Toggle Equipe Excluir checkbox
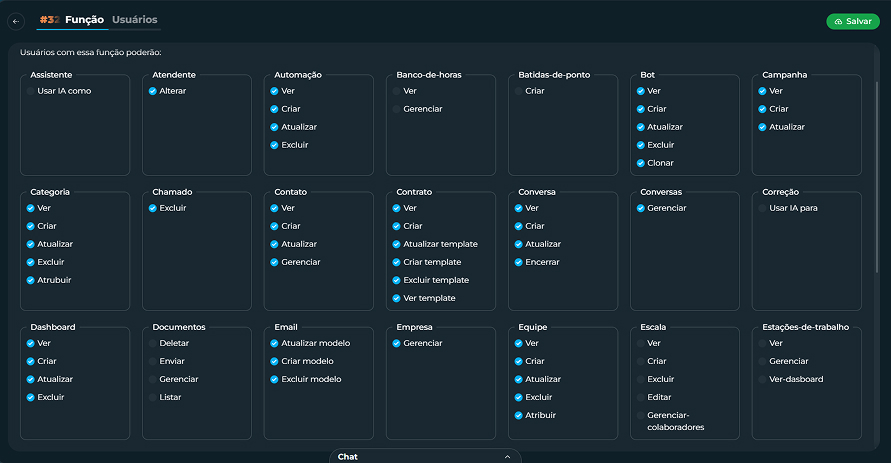 pyautogui.click(x=518, y=397)
